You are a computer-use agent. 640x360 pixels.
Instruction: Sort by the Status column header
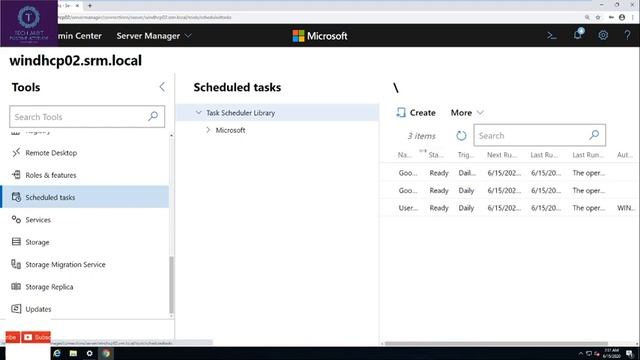click(436, 155)
